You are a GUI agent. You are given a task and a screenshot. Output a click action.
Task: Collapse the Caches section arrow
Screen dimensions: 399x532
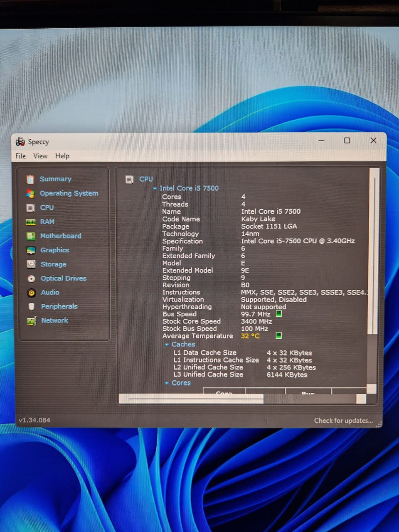point(167,345)
